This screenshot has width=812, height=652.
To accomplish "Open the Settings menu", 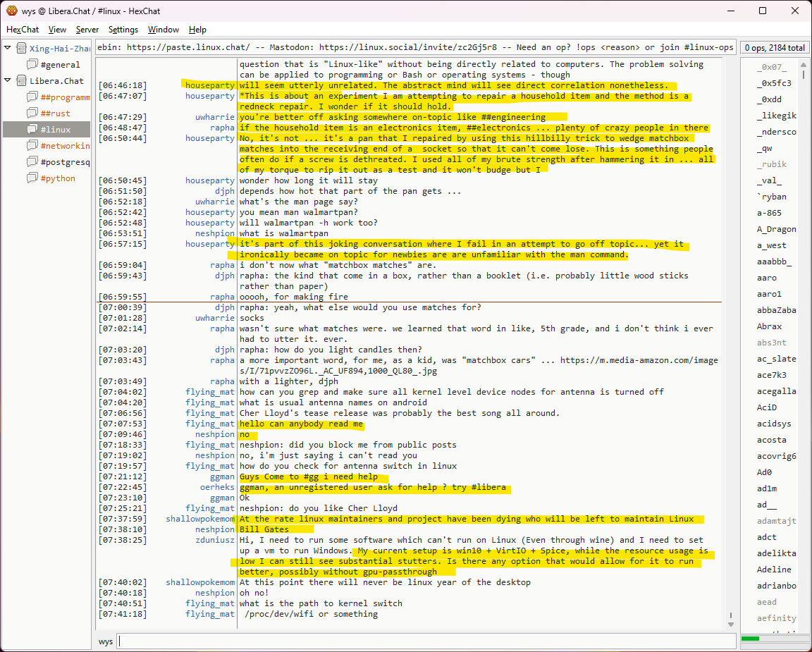I will click(x=123, y=30).
